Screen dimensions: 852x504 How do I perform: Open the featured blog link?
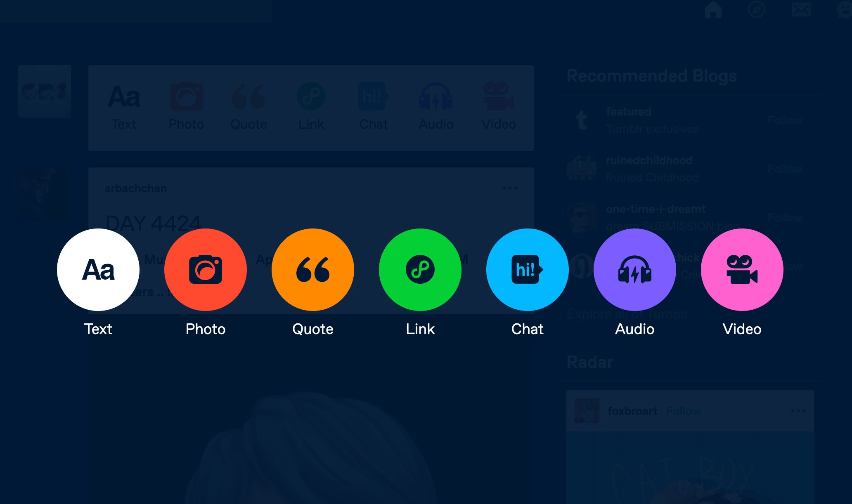coord(629,112)
